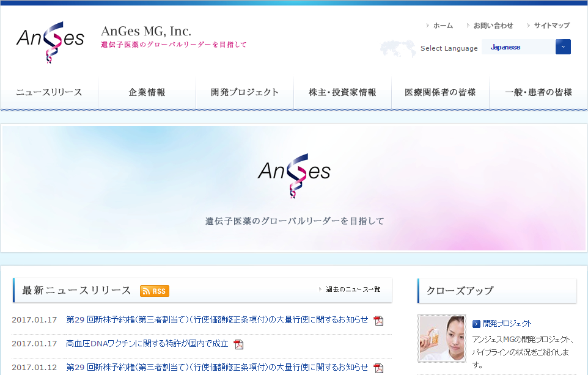Open the 企業情報 menu

(147, 92)
